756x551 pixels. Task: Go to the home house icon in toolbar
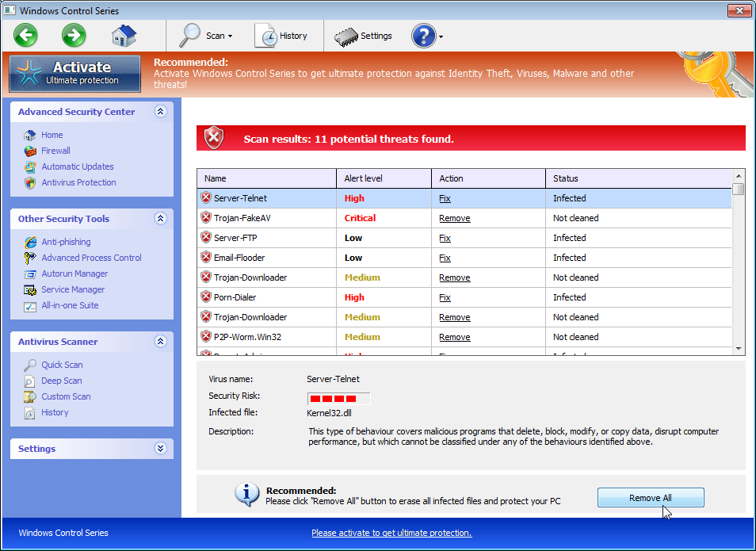[x=124, y=36]
